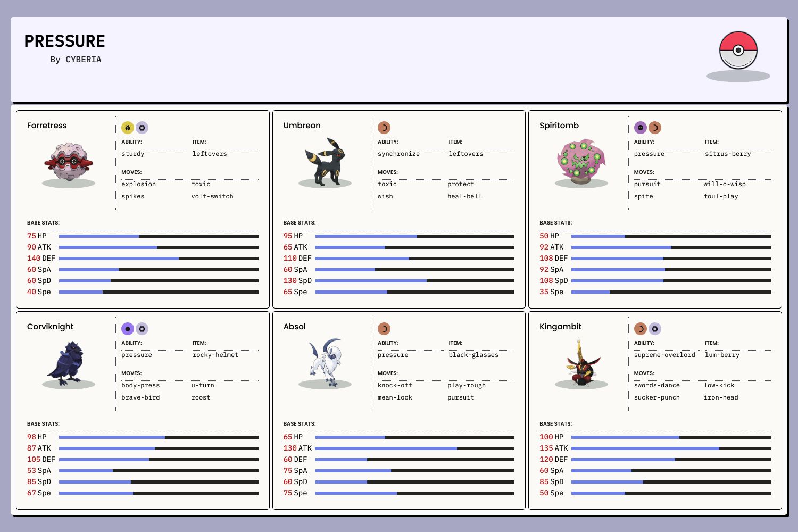The image size is (798, 532).
Task: Click Corviknight's Flying type icon
Action: (128, 329)
